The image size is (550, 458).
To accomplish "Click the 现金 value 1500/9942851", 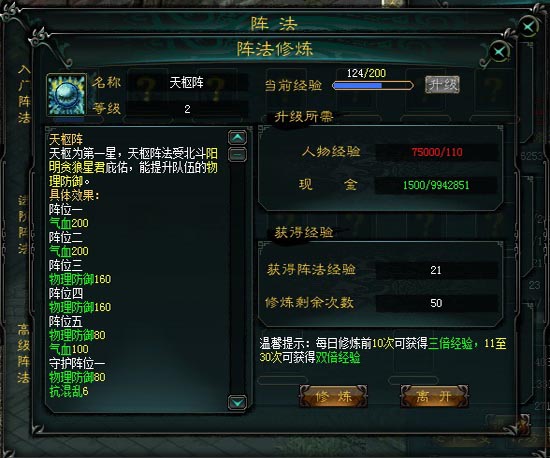I will [436, 185].
